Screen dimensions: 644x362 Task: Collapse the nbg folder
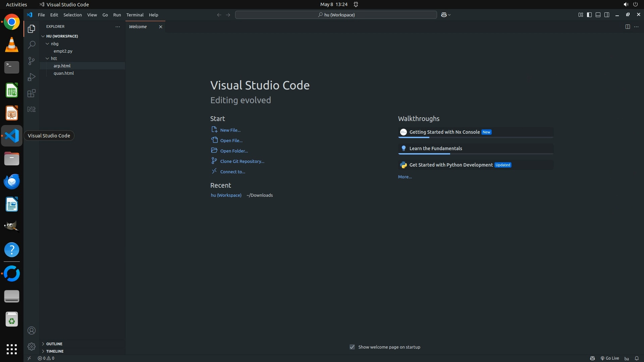(x=54, y=44)
